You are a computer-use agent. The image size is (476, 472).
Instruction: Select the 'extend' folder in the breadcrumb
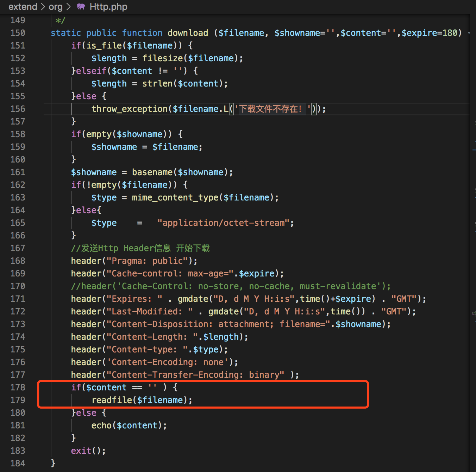coord(23,7)
